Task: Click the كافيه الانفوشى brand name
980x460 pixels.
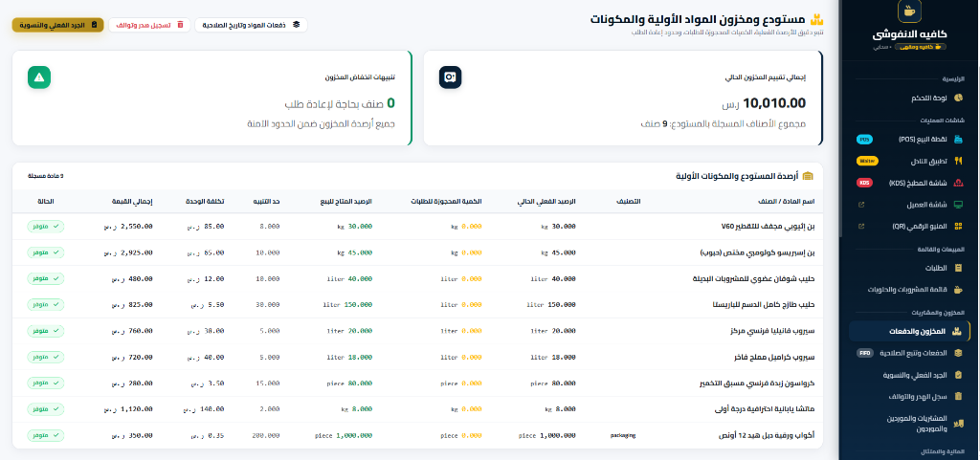Action: 909,34
